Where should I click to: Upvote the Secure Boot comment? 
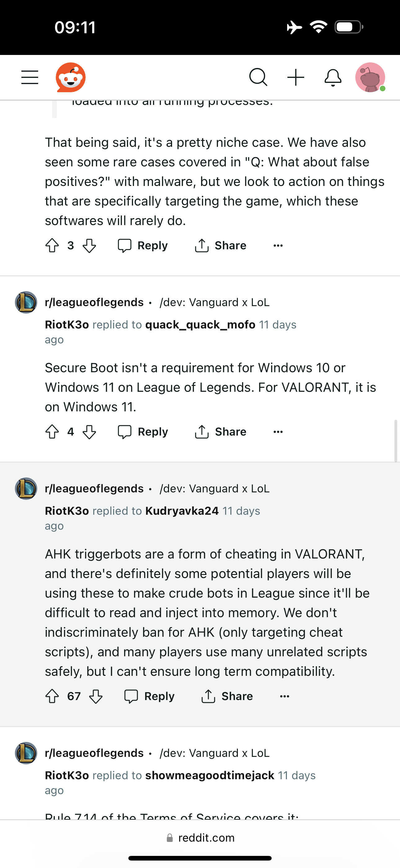tap(52, 432)
